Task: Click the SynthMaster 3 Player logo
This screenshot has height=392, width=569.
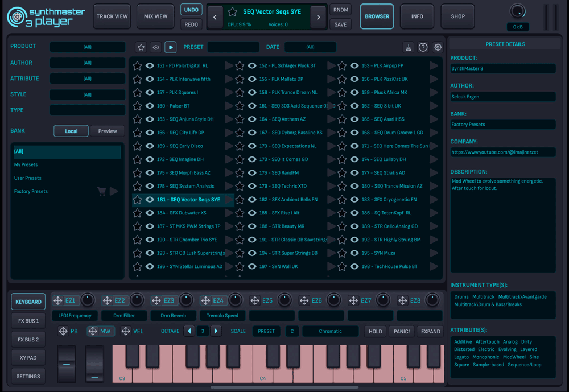Action: [x=46, y=16]
